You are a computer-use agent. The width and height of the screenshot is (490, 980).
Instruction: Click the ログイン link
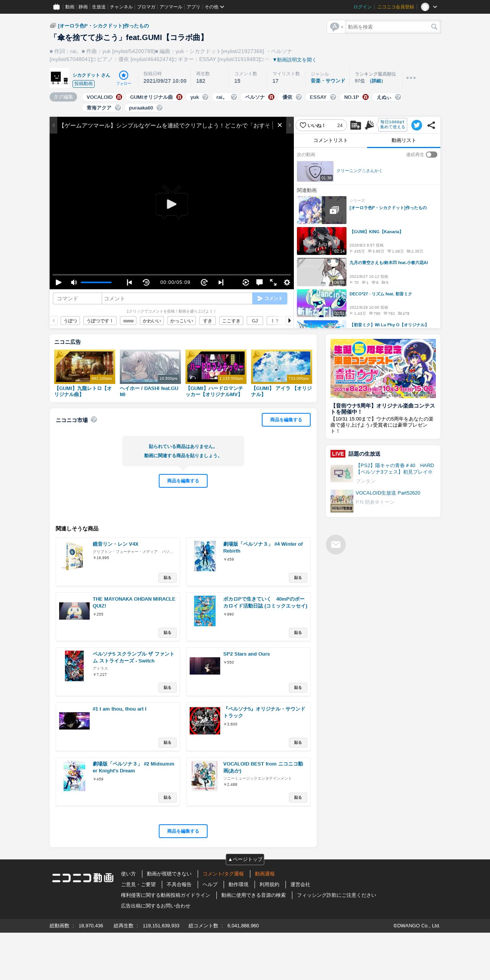pos(362,7)
